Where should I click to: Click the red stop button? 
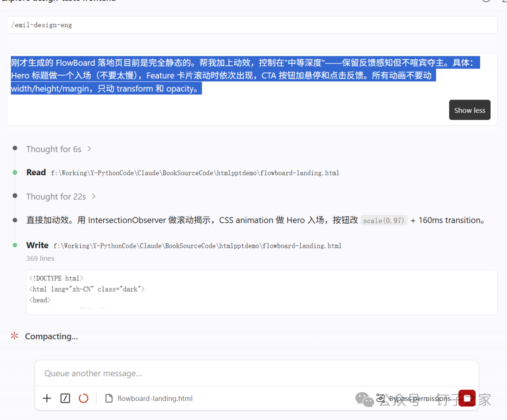467,398
